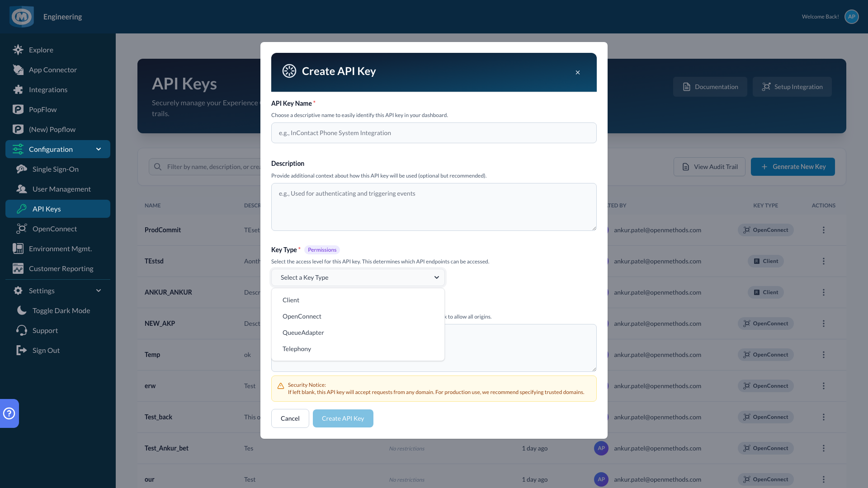Open the OpenConnect sidebar icon
This screenshot has height=488, width=868.
click(22, 229)
